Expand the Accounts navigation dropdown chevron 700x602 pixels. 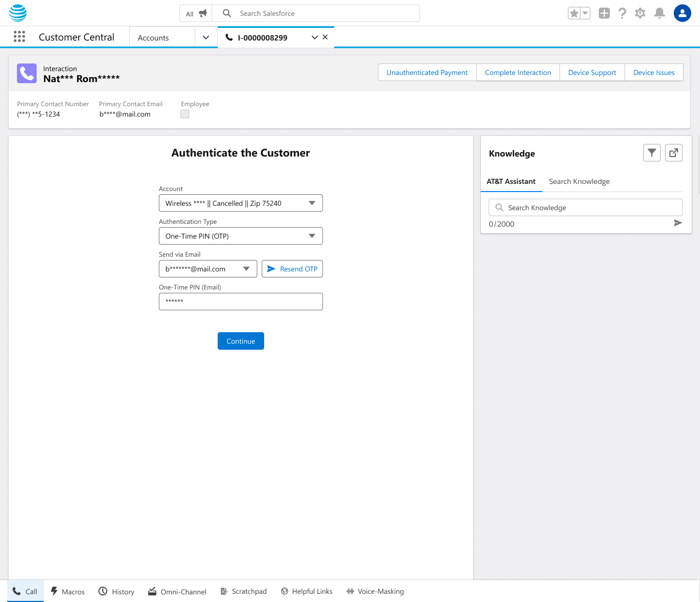pyautogui.click(x=206, y=37)
